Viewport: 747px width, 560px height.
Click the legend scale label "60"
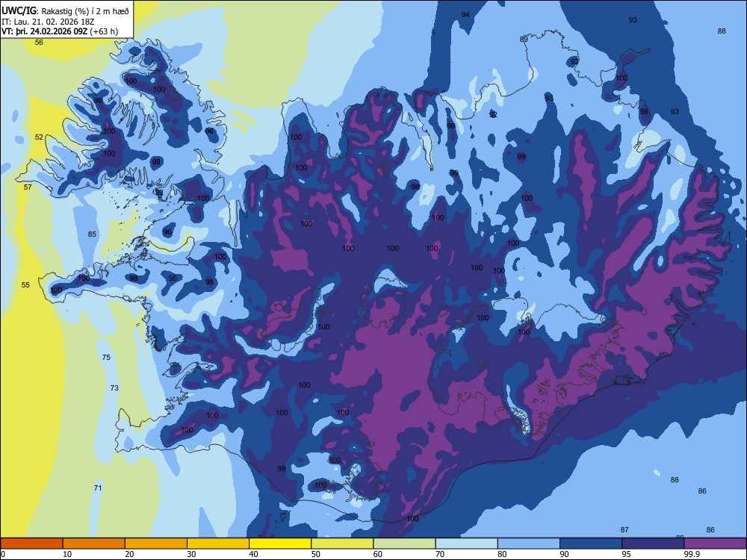pos(378,554)
